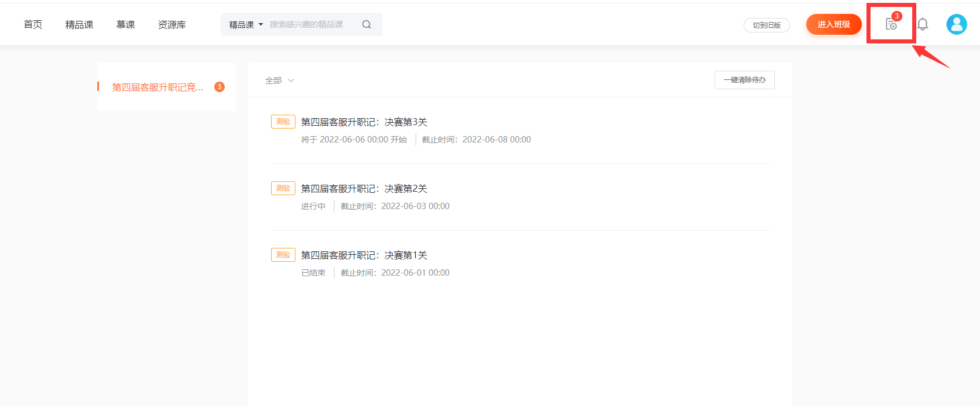Image resolution: width=980 pixels, height=406 pixels.
Task: Click the 切到旧版 button
Action: coord(767,25)
